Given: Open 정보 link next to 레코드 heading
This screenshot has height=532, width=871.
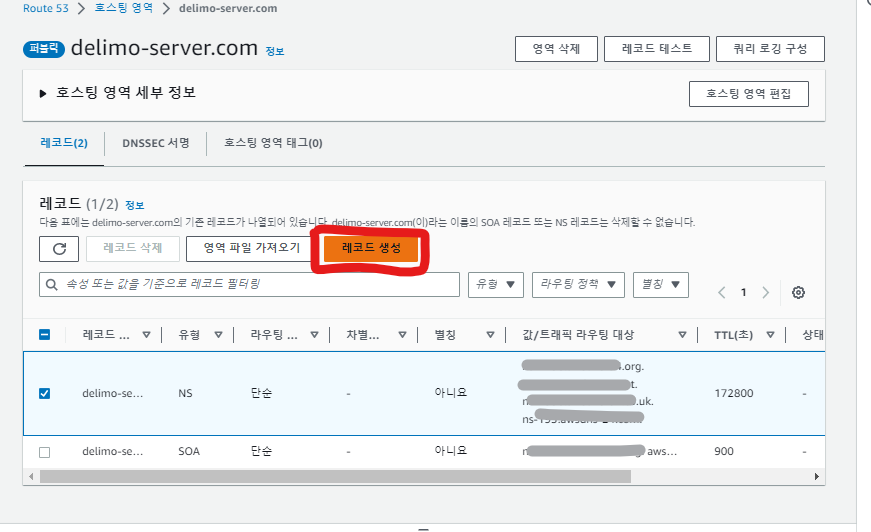Looking at the screenshot, I should coord(134,205).
